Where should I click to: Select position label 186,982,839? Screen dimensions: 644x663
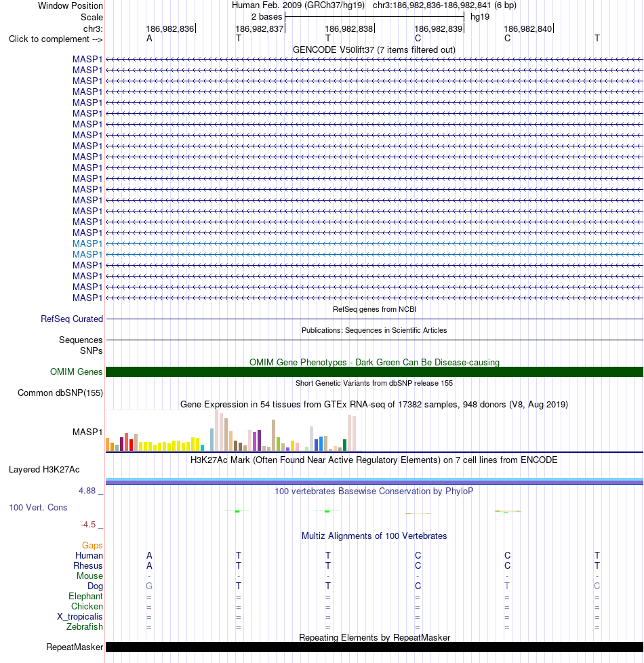click(438, 28)
